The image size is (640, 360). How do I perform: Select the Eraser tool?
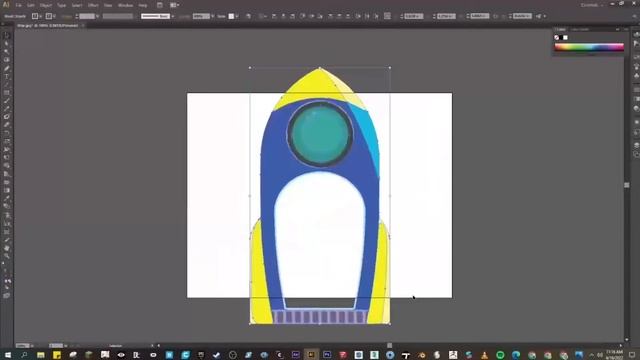point(7,125)
